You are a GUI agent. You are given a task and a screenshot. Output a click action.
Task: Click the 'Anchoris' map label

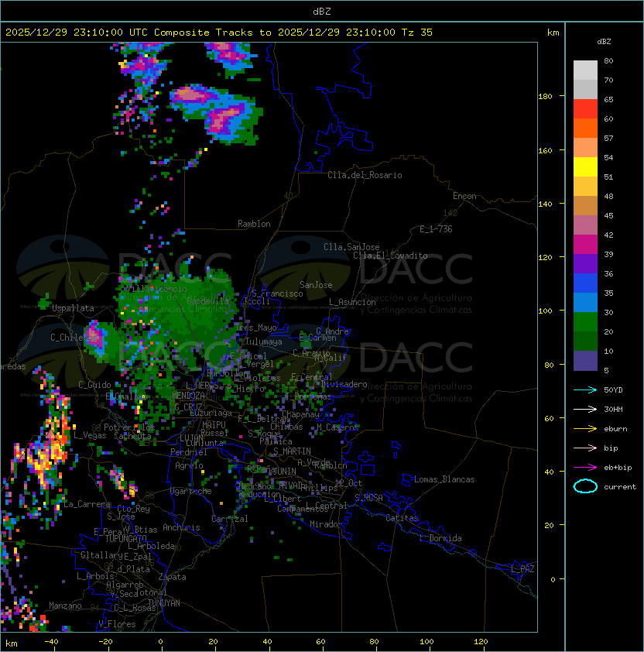pyautogui.click(x=181, y=527)
